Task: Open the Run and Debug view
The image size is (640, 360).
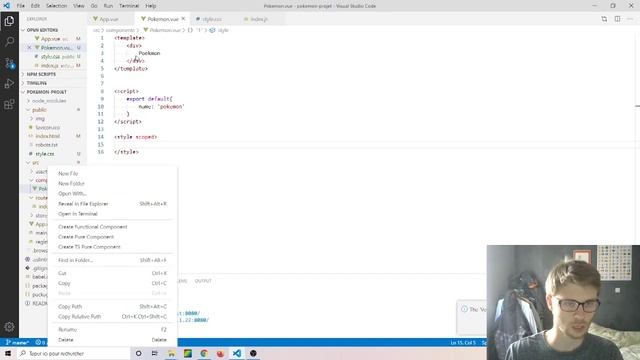Action: [9, 83]
